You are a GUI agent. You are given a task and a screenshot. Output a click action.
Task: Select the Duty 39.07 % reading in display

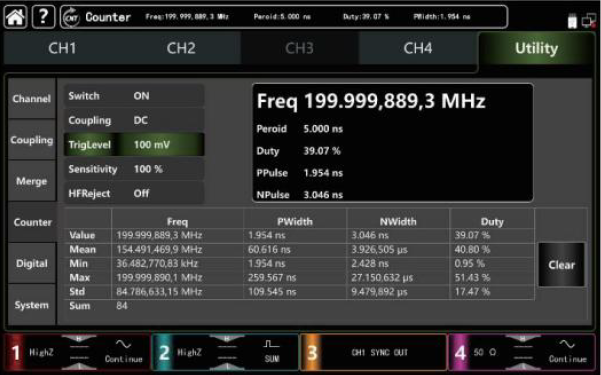click(x=299, y=151)
